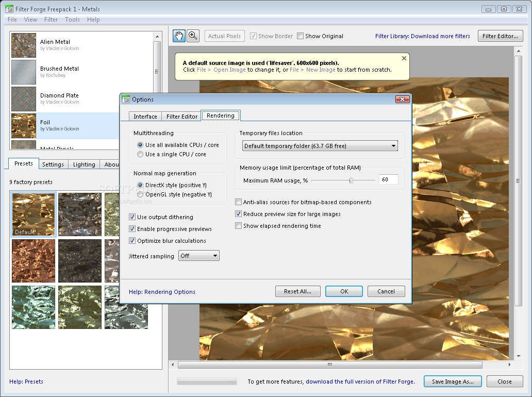Select the dark silver-blue foil preset thumbnail
The height and width of the screenshot is (397, 532).
80,214
